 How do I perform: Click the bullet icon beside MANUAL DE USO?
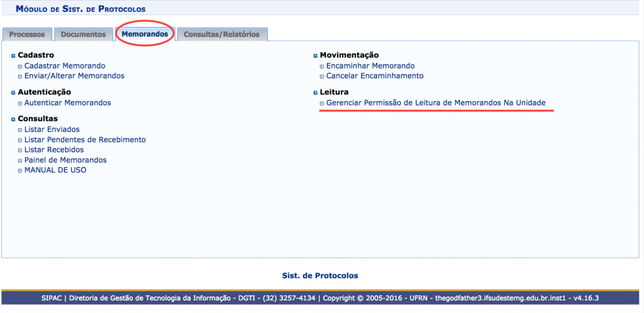(19, 170)
